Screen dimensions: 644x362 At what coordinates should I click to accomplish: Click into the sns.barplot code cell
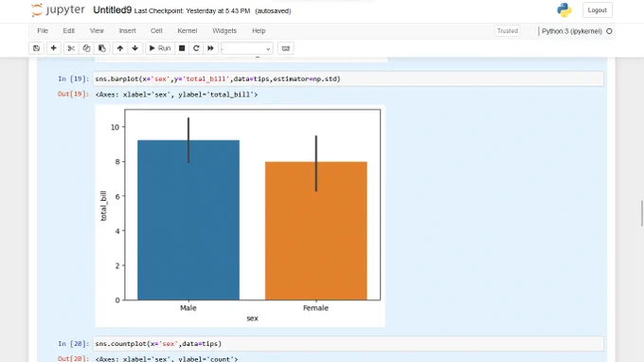pos(349,79)
